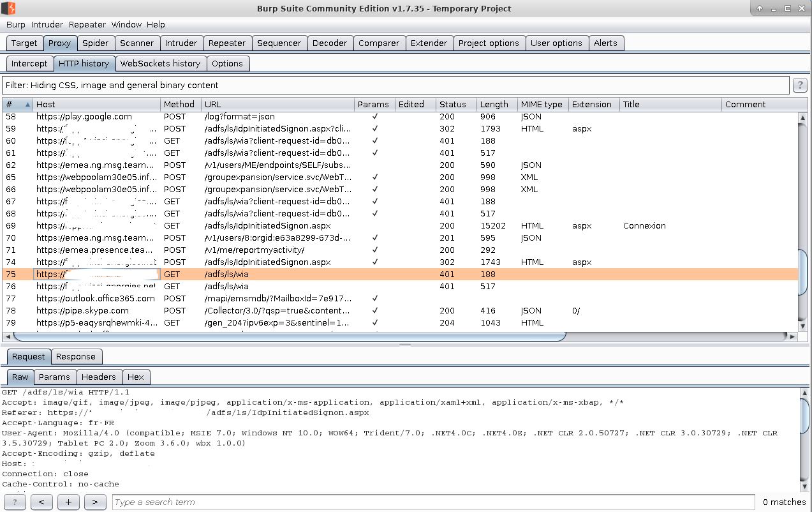Sort by the Title column header
This screenshot has width=812, height=512.
pos(671,104)
